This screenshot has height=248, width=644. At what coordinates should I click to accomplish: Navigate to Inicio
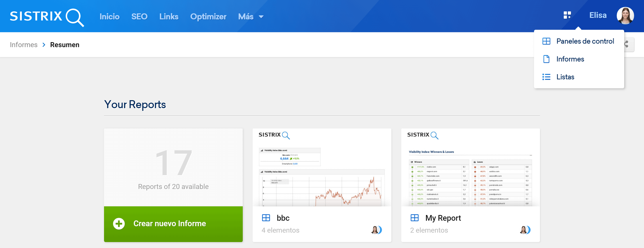109,17
